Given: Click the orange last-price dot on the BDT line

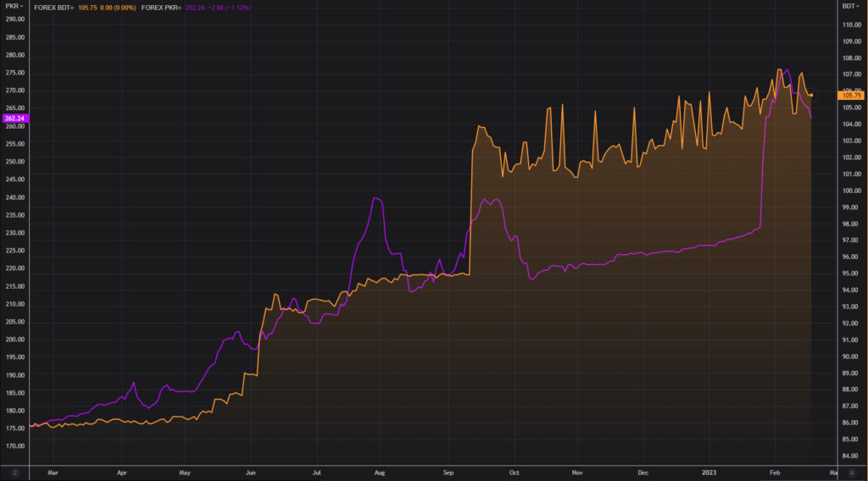Looking at the screenshot, I should click(811, 95).
